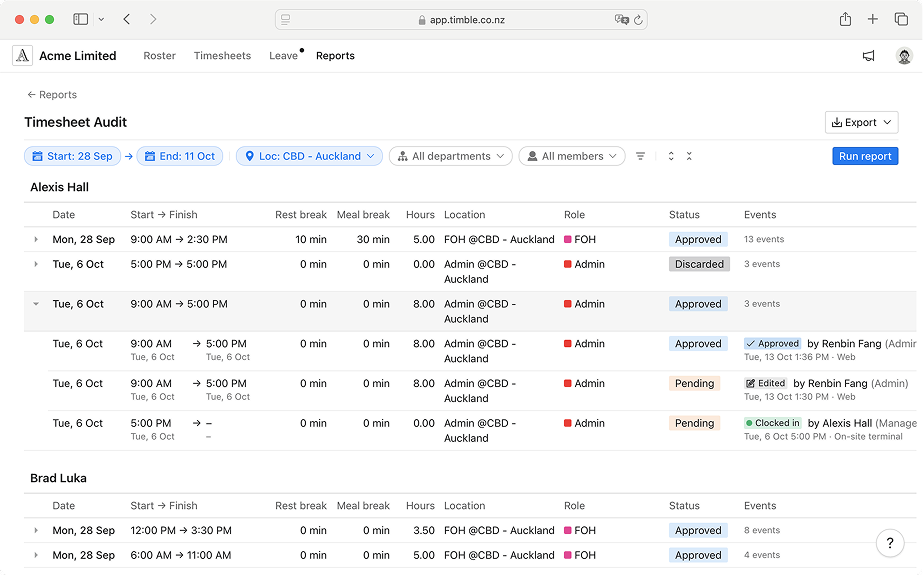Open the All departments dropdown

click(450, 156)
